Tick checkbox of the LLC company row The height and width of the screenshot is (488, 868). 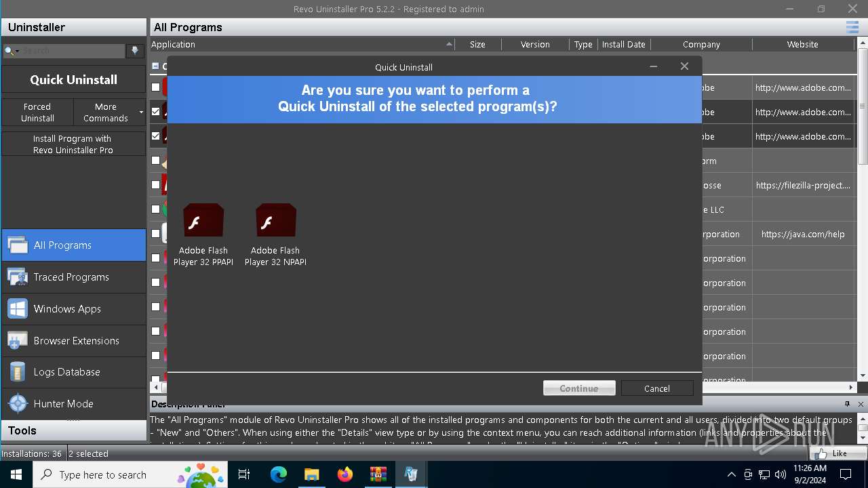click(x=156, y=209)
